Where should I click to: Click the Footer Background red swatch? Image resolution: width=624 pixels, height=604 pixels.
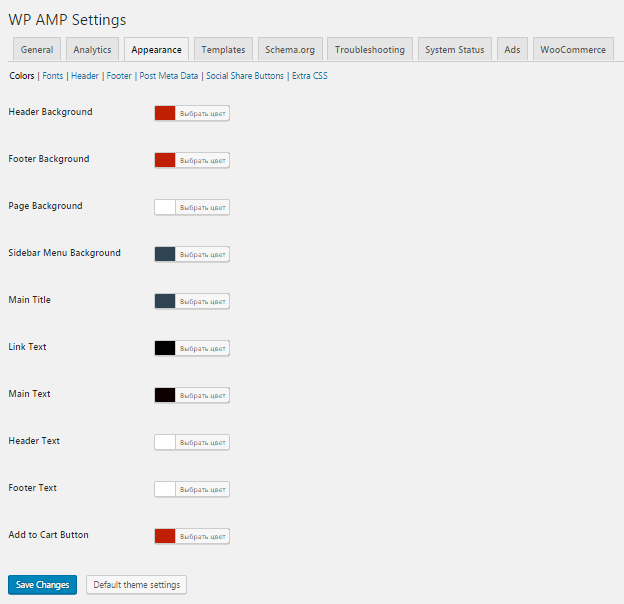point(165,160)
